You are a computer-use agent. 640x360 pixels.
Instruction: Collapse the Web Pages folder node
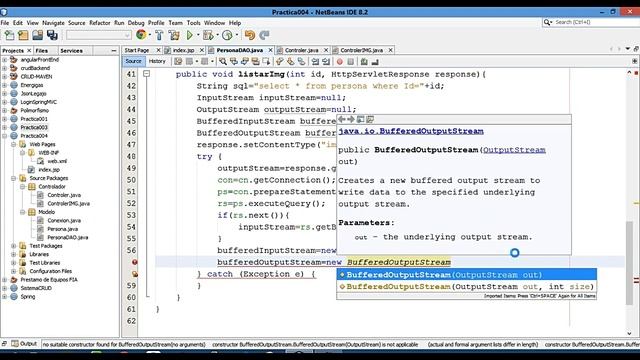(13, 144)
